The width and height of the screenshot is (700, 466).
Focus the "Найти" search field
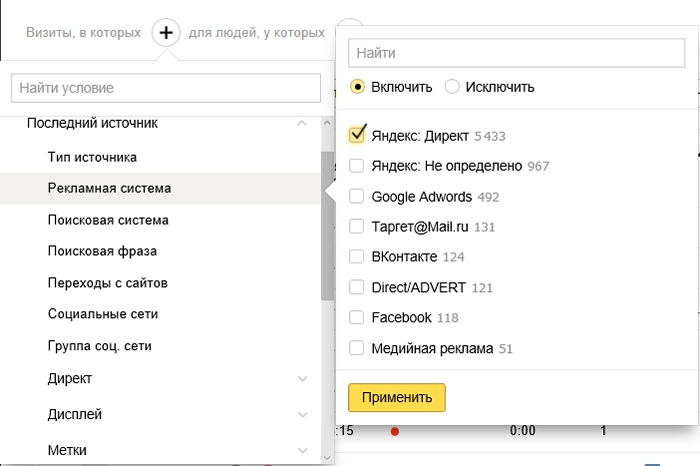(517, 53)
